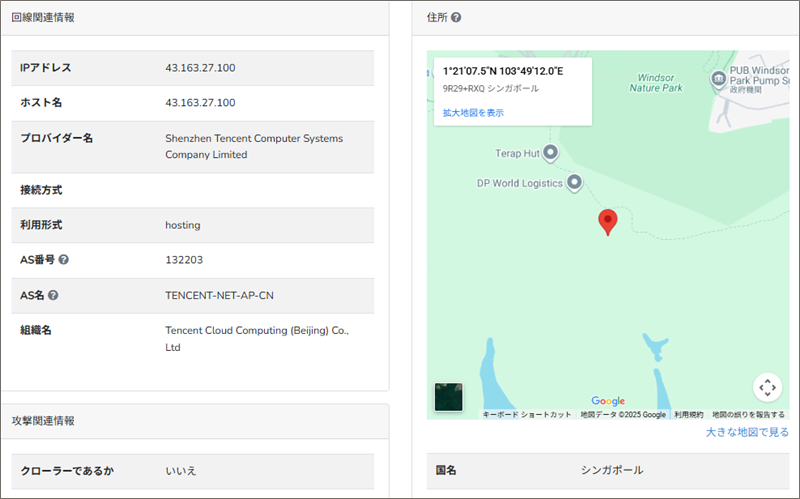Screen dimensions: 800x499
Task: Switch map layer via satellite thumbnail
Action: click(449, 396)
